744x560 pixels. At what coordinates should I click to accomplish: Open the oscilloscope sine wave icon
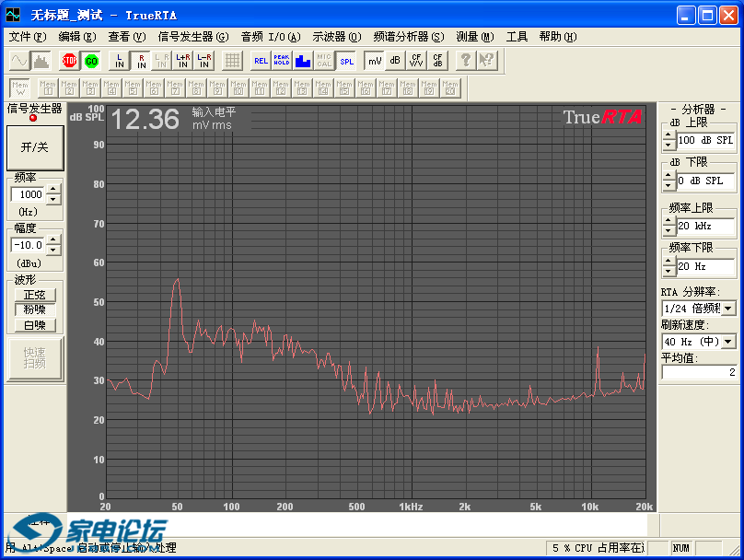tap(19, 61)
